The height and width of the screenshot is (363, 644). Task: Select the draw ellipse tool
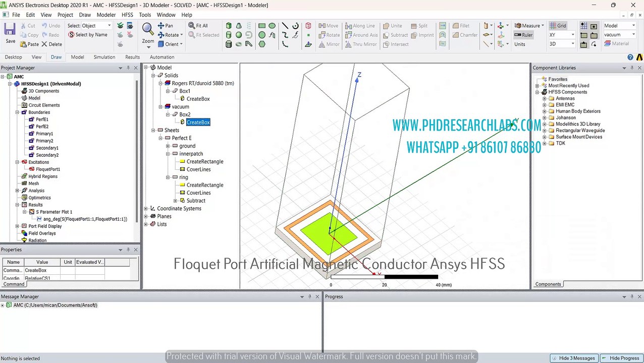(x=272, y=26)
